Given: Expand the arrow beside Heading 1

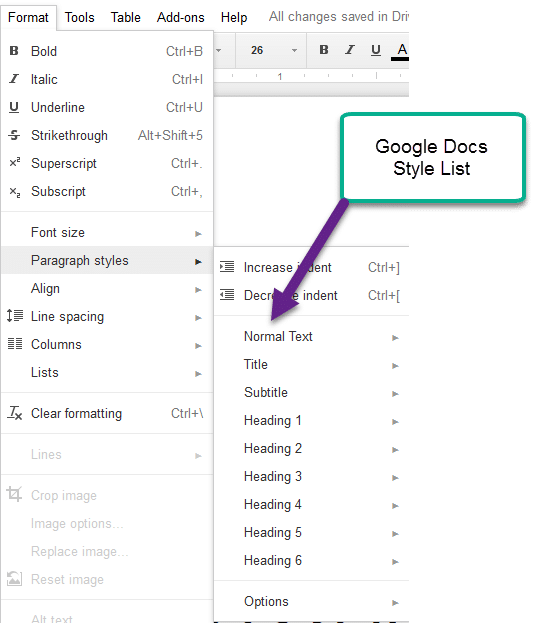Looking at the screenshot, I should (x=395, y=422).
